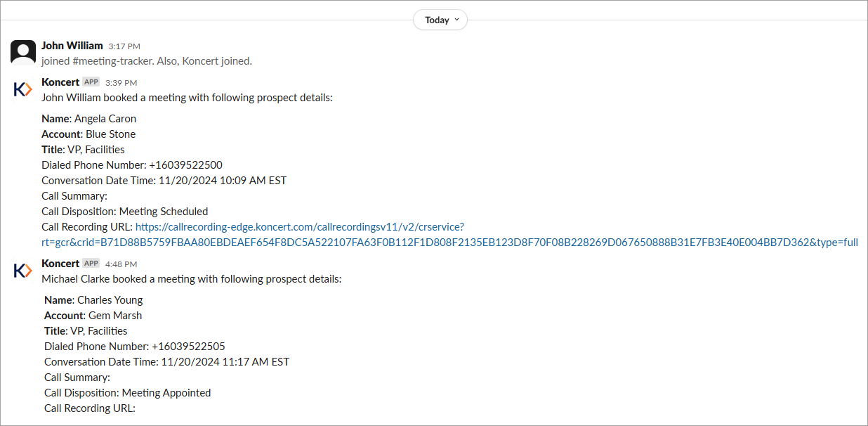868x426 pixels.
Task: Click 'Call Disposition: Meeting Scheduled' text
Action: click(x=125, y=212)
